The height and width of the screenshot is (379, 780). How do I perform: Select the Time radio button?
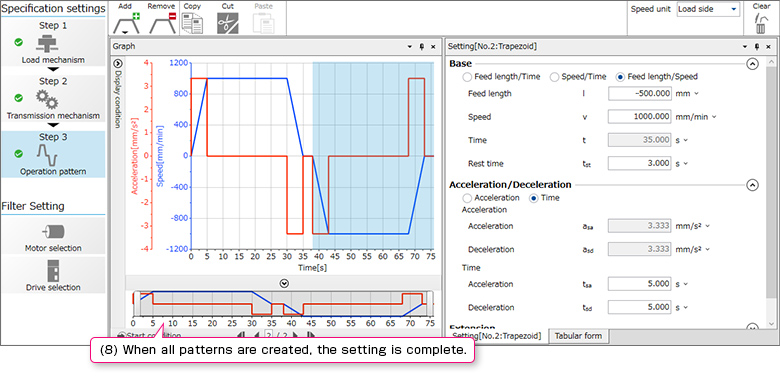point(534,198)
